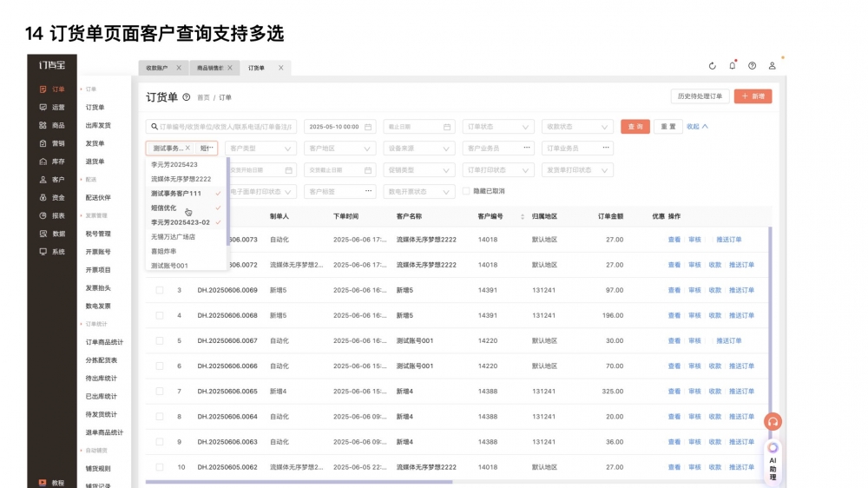Image resolution: width=868 pixels, height=488 pixels.
Task: Click help icon beside 订货单 title
Action: point(187,97)
